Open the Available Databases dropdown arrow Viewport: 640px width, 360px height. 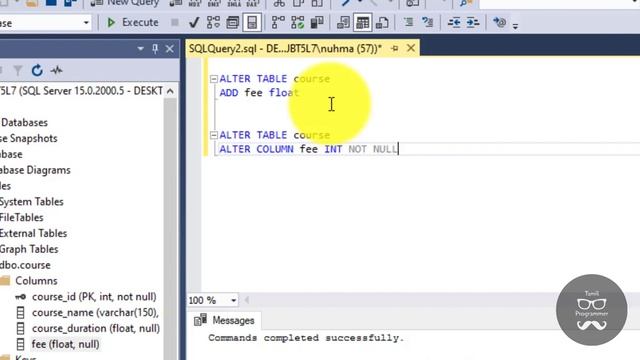click(86, 23)
